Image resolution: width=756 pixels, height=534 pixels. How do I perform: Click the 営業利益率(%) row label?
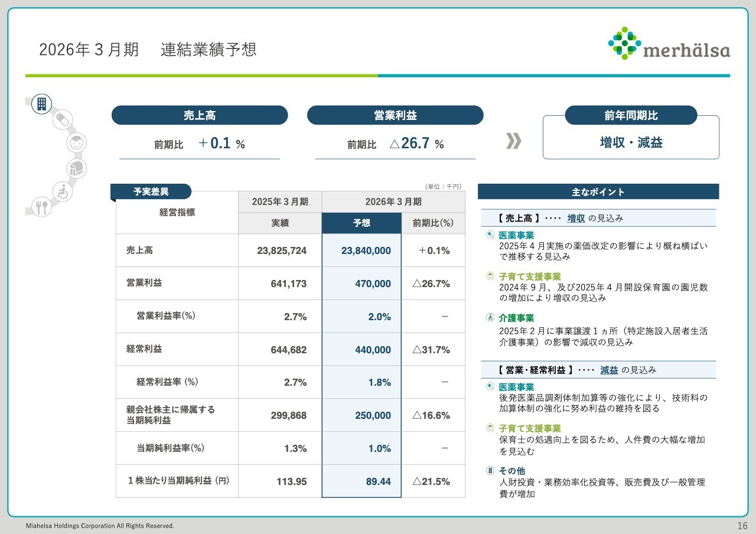pyautogui.click(x=166, y=316)
